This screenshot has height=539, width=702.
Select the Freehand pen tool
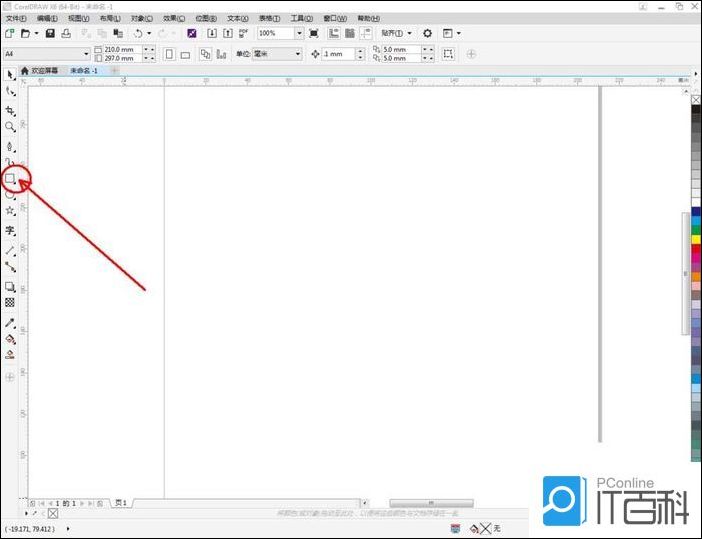pos(10,146)
